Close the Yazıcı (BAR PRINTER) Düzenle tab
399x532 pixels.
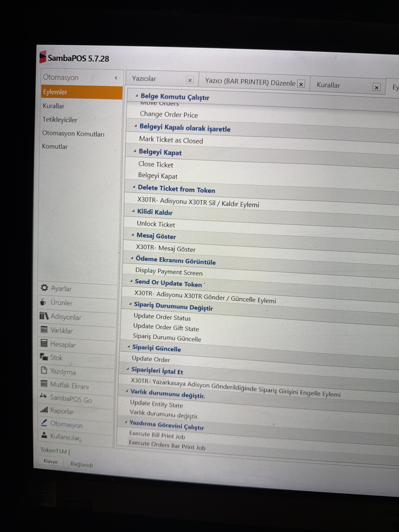pyautogui.click(x=301, y=84)
